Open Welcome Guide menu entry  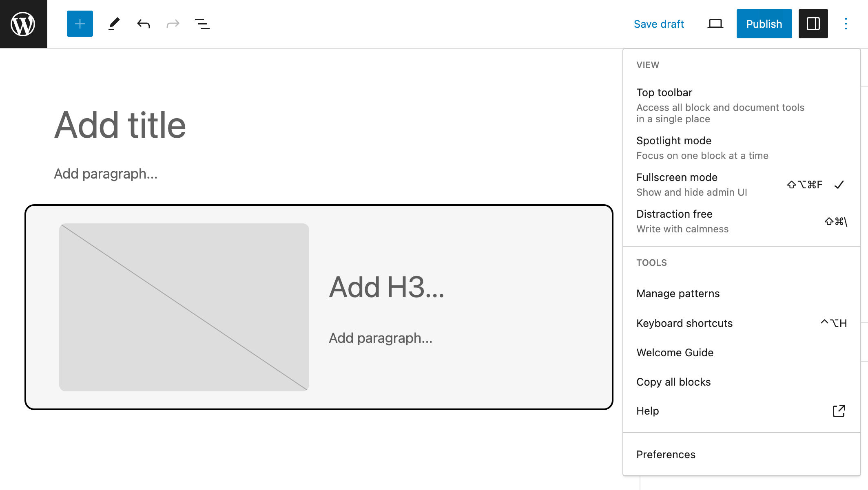click(675, 352)
